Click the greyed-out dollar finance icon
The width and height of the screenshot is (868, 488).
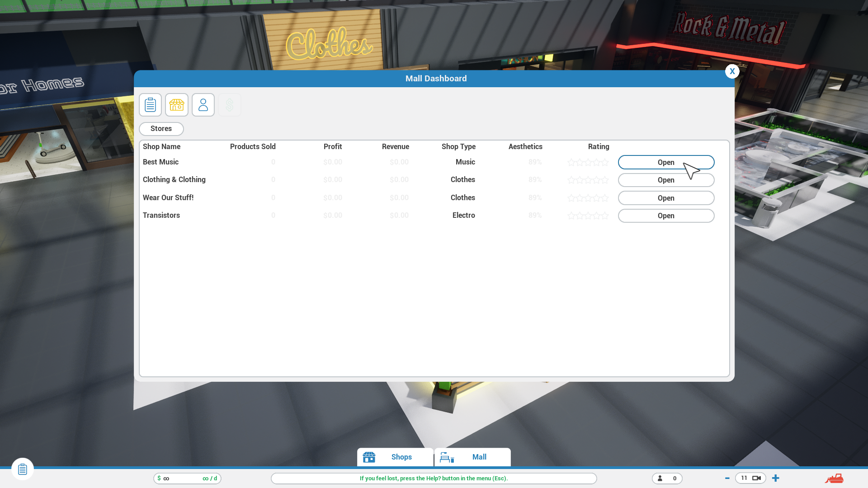(229, 105)
